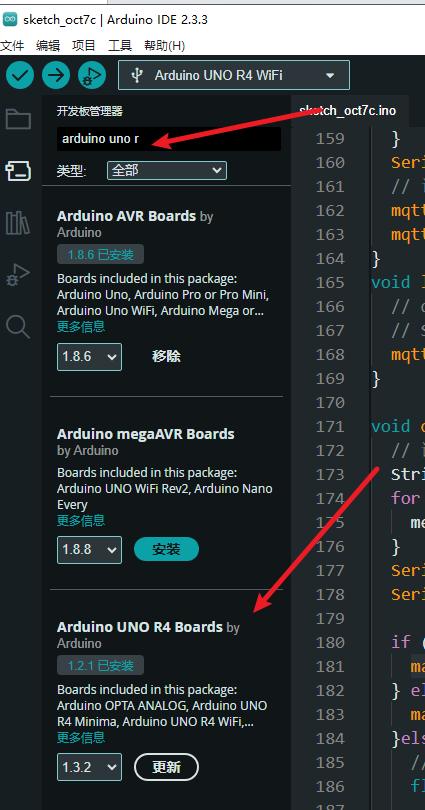The width and height of the screenshot is (425, 810).
Task: Click the Arduino megaAVR Boards title
Action: coord(146,434)
